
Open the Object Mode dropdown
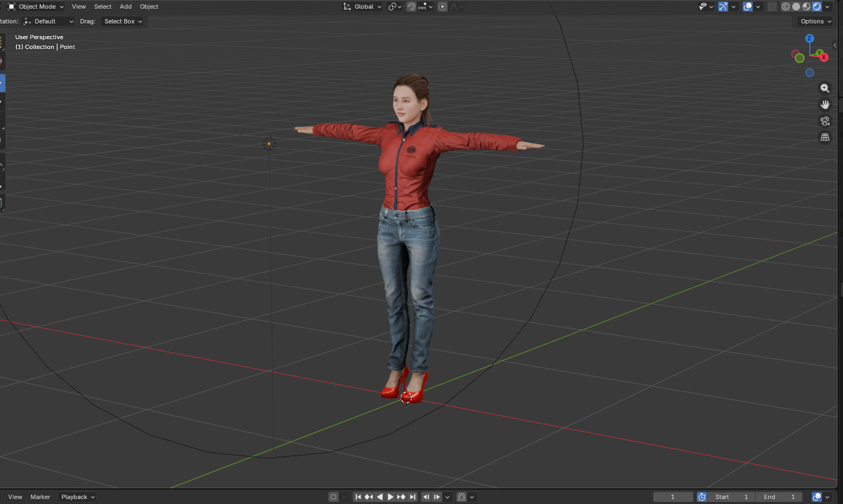(36, 7)
